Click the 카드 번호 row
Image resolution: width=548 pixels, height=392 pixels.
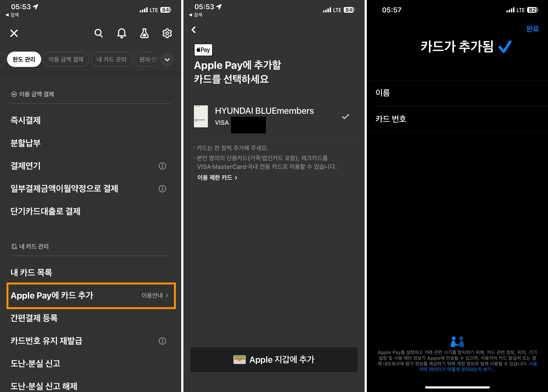[x=457, y=119]
